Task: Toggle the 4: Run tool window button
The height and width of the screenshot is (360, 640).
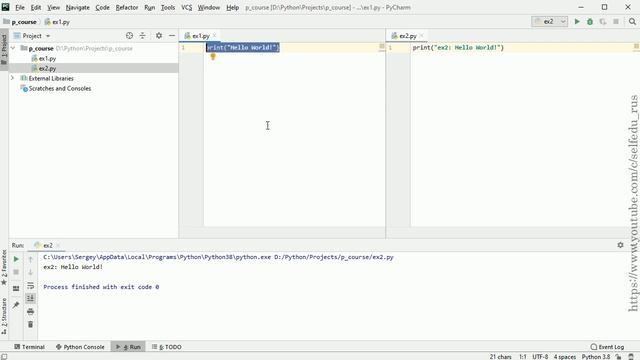Action: 128,347
